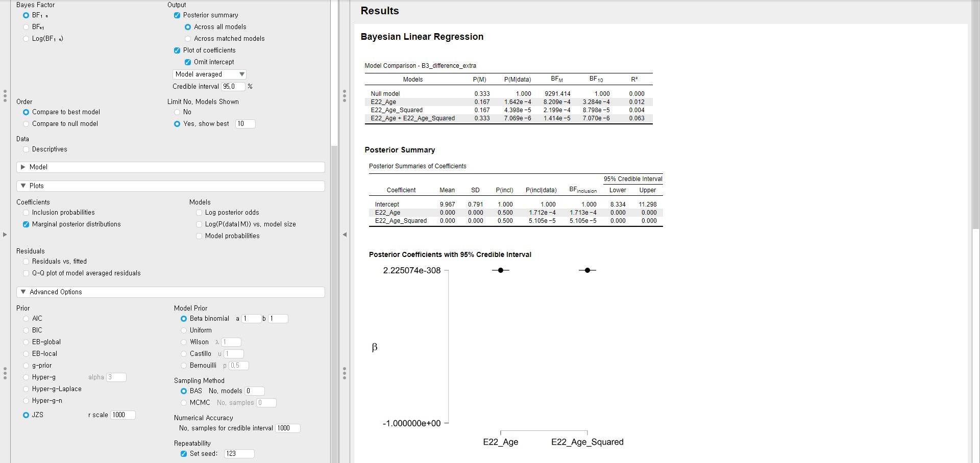Enable the Descriptives checkbox
This screenshot has width=980, height=463.
26,149
